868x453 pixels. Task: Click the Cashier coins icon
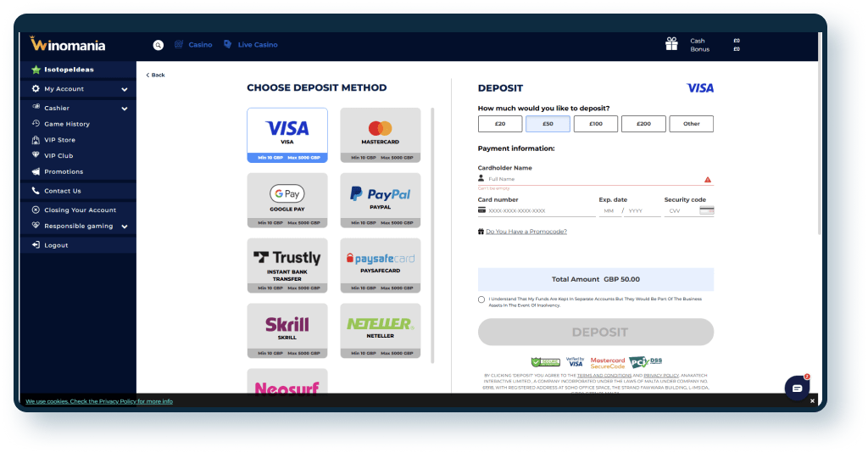[x=36, y=108]
